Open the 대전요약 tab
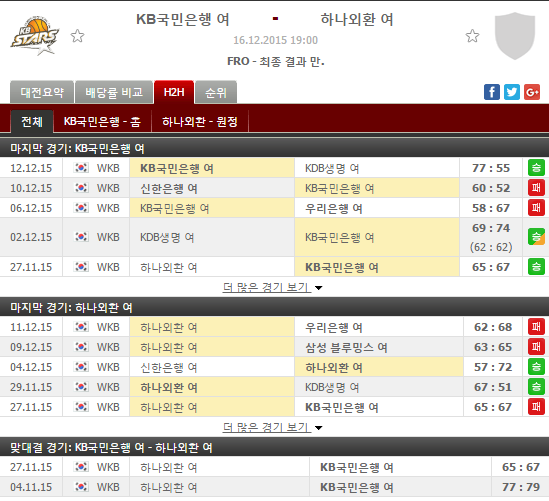Viewport: 549px width, 501px height. (x=42, y=92)
